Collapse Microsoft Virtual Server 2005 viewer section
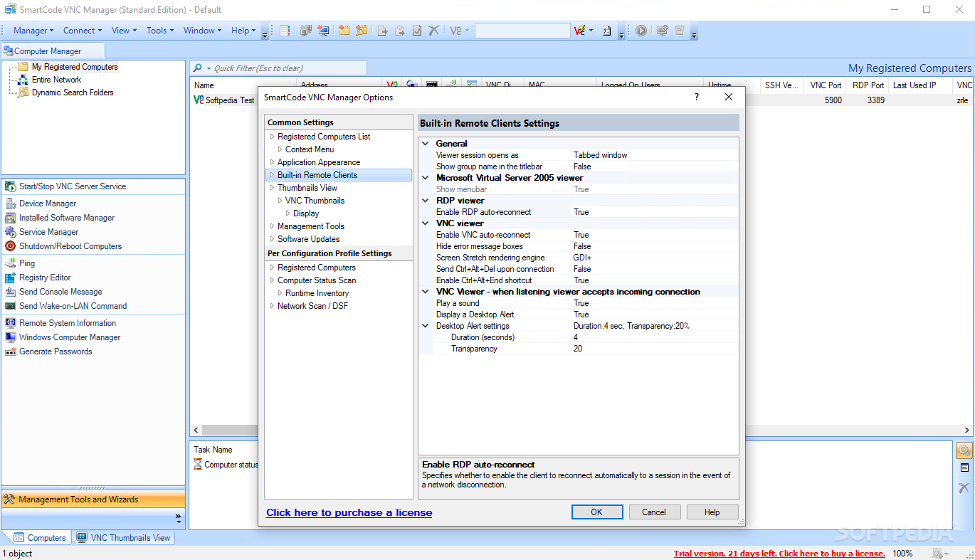The image size is (975, 560). tap(426, 178)
